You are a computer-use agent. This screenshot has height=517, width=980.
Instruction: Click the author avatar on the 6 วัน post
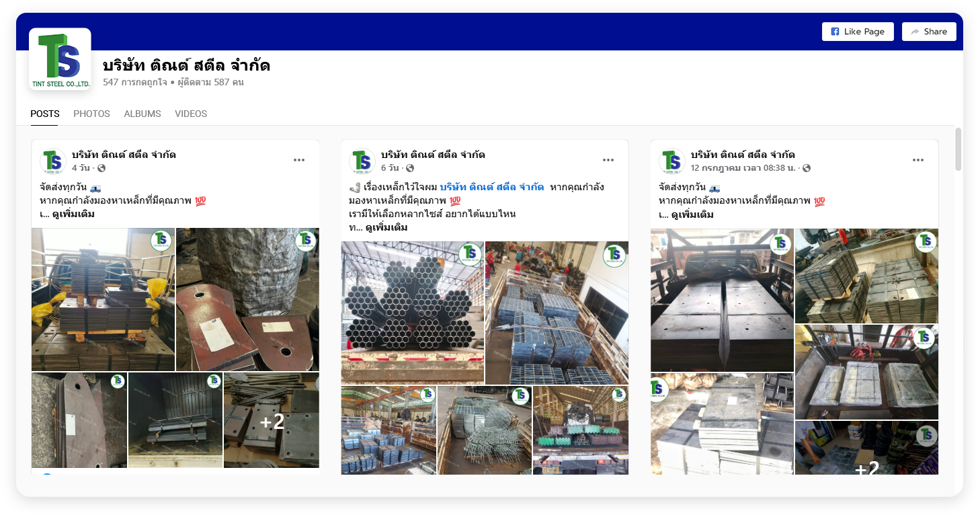(x=362, y=161)
